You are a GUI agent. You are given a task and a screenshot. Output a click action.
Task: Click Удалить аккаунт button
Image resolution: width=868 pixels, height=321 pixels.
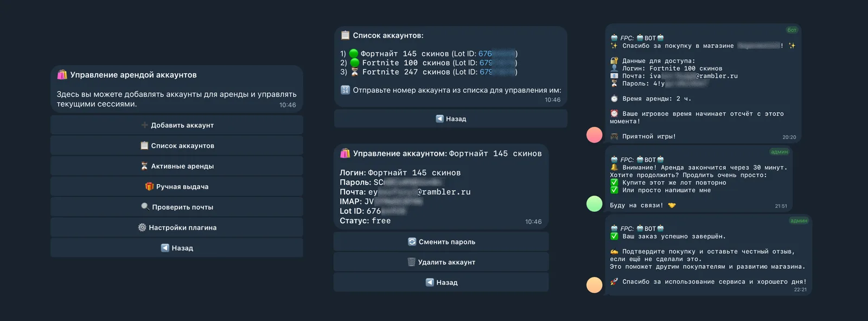(x=441, y=262)
